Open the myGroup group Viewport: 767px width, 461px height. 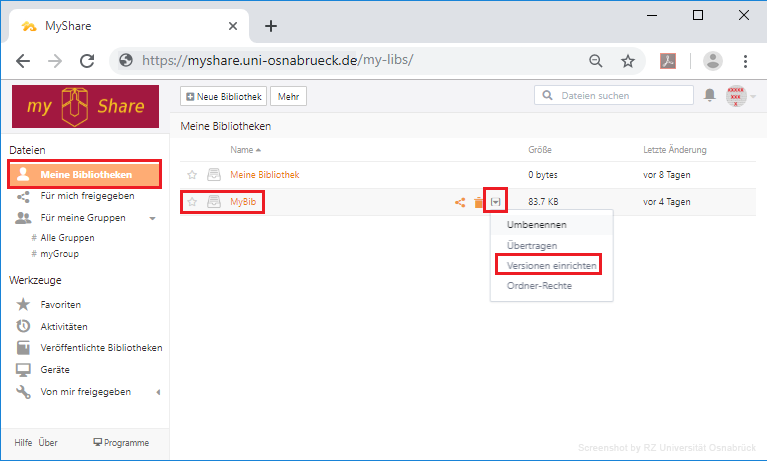pos(59,254)
